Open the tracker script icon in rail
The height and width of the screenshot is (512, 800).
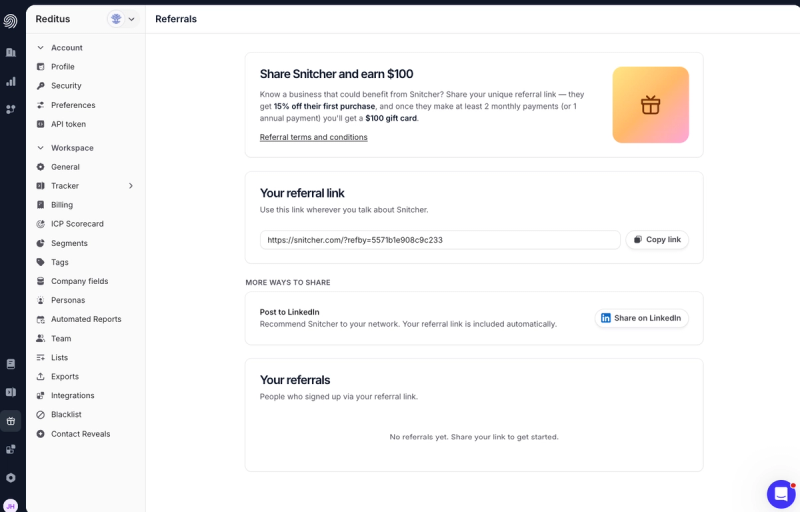pyautogui.click(x=10, y=392)
